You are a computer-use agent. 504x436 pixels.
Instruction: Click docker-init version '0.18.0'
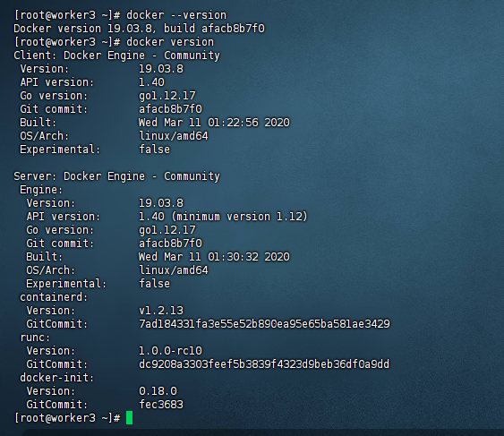point(158,391)
